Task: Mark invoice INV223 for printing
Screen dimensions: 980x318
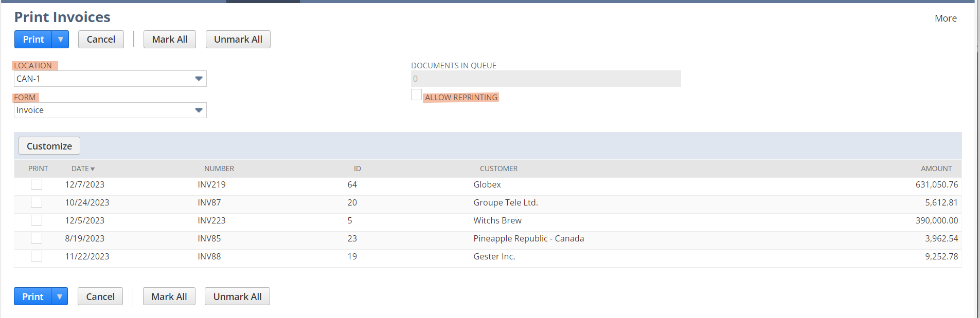Action: point(37,220)
